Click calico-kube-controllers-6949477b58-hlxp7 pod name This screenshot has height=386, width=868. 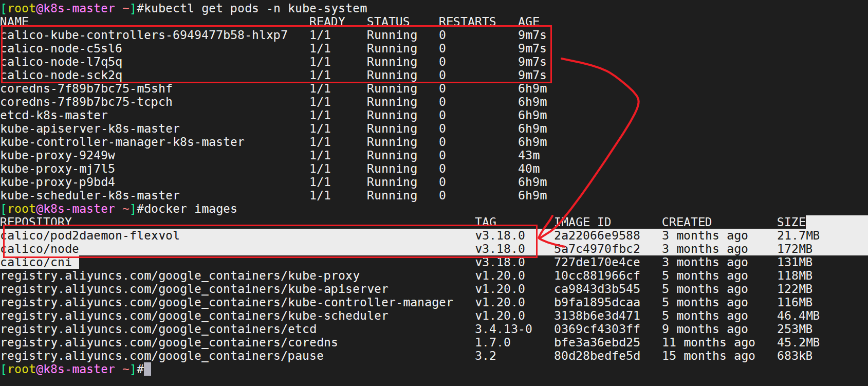click(144, 35)
